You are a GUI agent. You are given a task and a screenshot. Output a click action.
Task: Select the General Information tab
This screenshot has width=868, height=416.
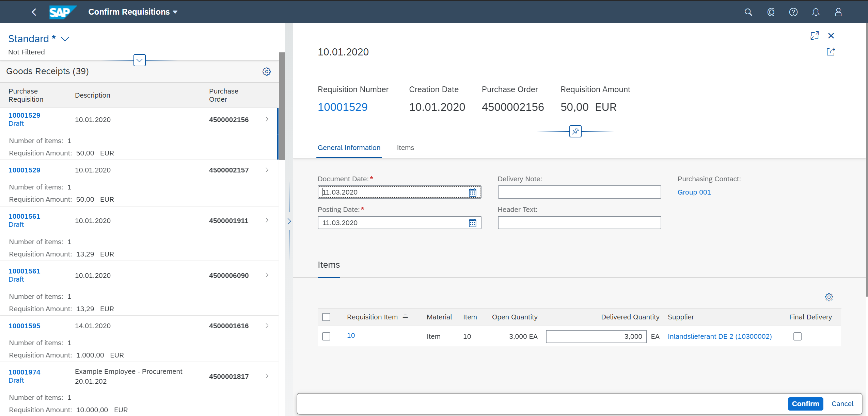pyautogui.click(x=349, y=148)
